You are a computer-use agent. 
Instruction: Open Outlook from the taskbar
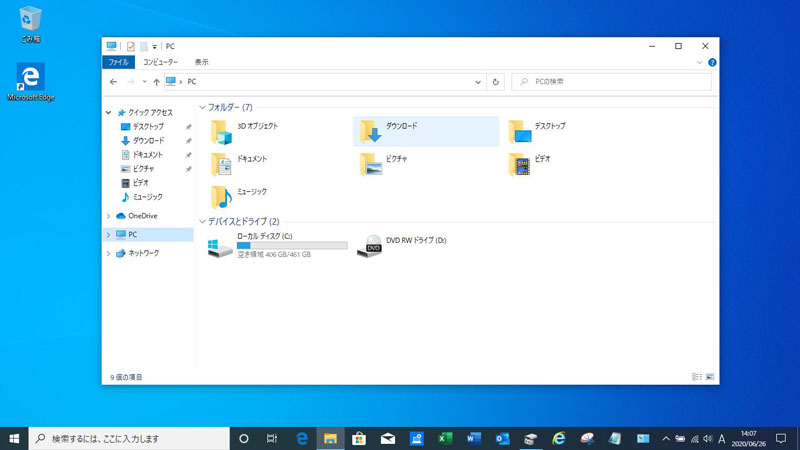(x=502, y=438)
